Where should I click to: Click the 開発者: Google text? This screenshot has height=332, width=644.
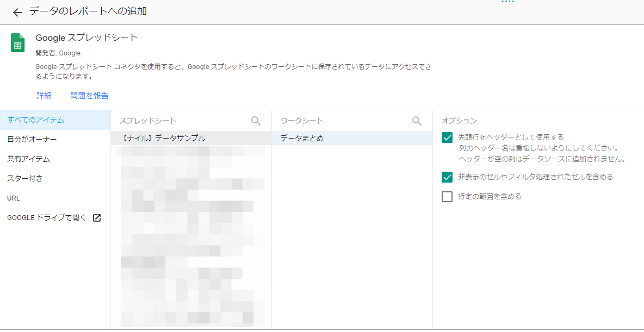[x=58, y=53]
